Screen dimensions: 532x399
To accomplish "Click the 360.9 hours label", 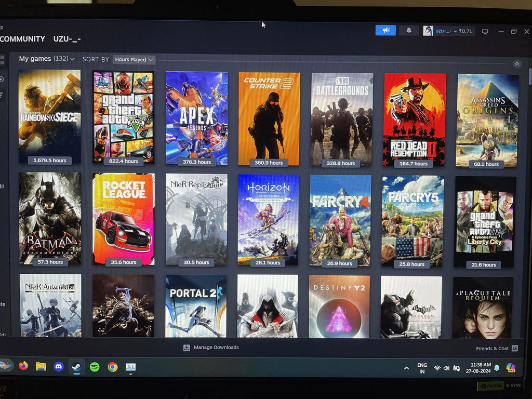I will pyautogui.click(x=269, y=163).
